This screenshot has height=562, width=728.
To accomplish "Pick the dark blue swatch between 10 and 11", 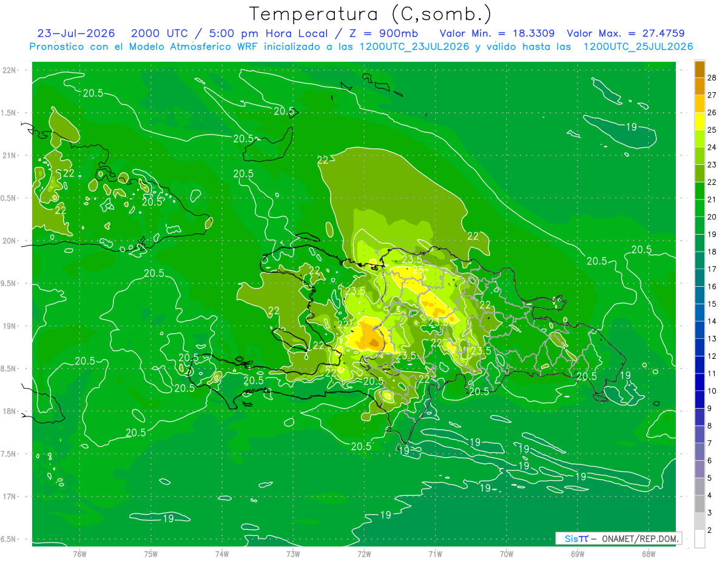I will pyautogui.click(x=699, y=383).
